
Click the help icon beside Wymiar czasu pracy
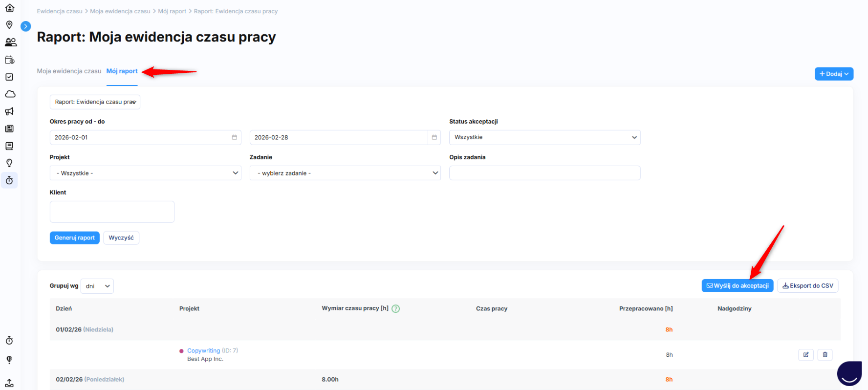(396, 309)
